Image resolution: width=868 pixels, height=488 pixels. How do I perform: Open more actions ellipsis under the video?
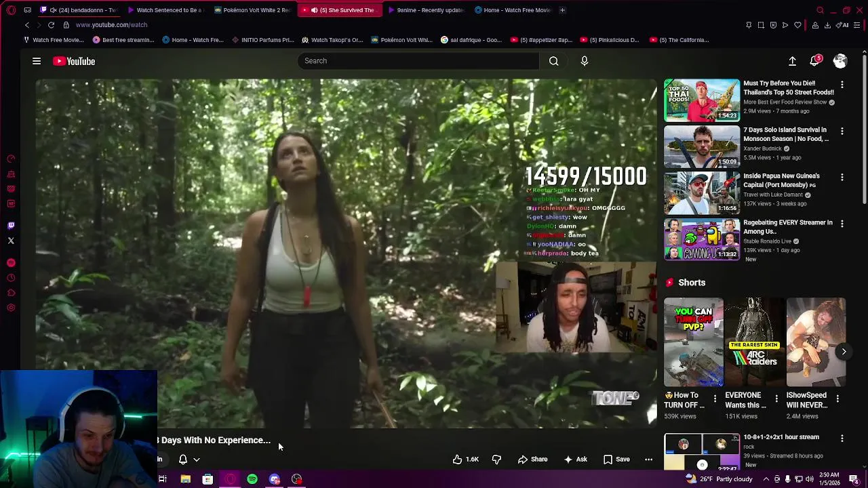tap(648, 460)
